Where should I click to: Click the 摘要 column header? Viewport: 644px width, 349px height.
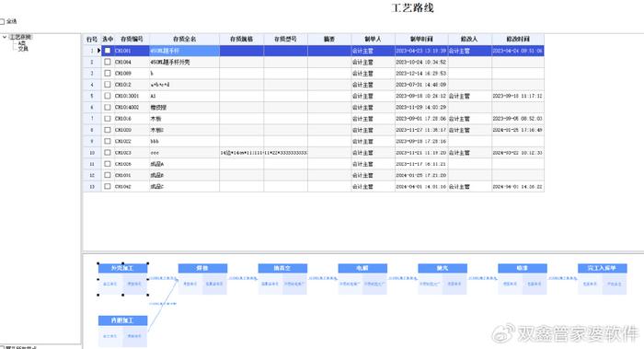[x=329, y=39]
